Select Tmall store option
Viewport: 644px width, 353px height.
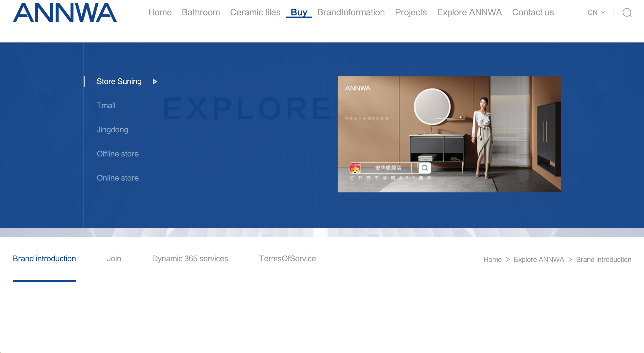coord(106,106)
